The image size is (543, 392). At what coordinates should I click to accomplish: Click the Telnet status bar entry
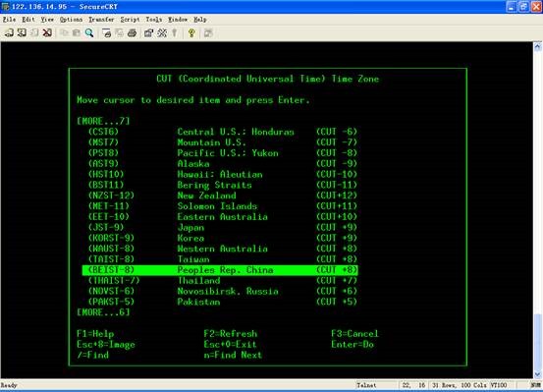366,385
